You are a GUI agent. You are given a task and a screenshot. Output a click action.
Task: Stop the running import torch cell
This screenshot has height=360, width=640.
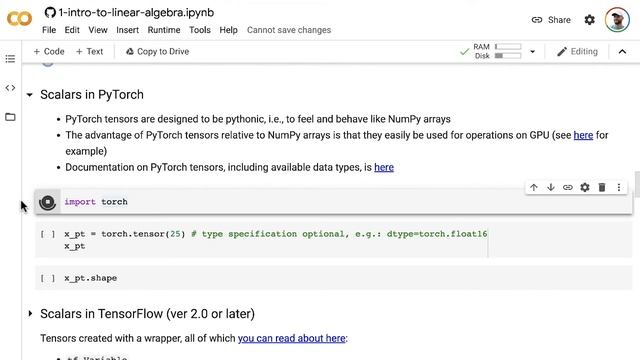[47, 202]
